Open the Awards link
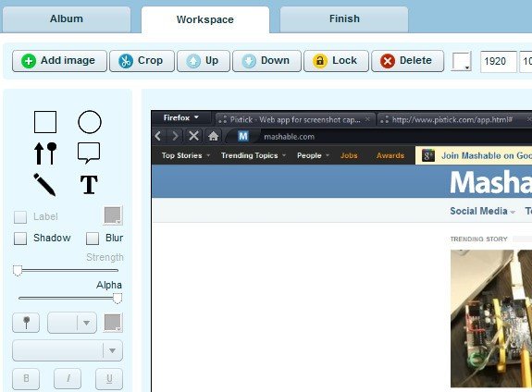 (x=390, y=155)
